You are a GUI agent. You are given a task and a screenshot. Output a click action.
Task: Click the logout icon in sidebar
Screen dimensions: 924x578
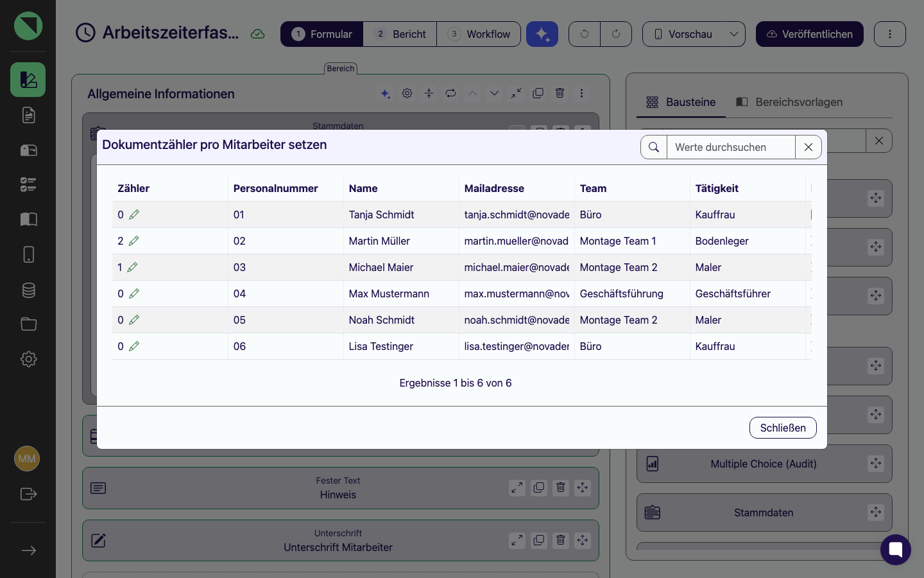tap(28, 494)
